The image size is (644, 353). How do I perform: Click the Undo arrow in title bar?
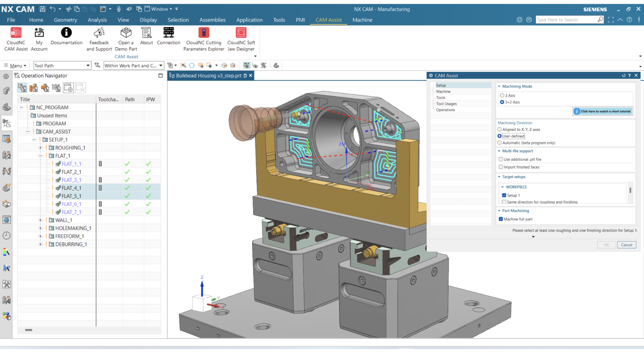53,9
